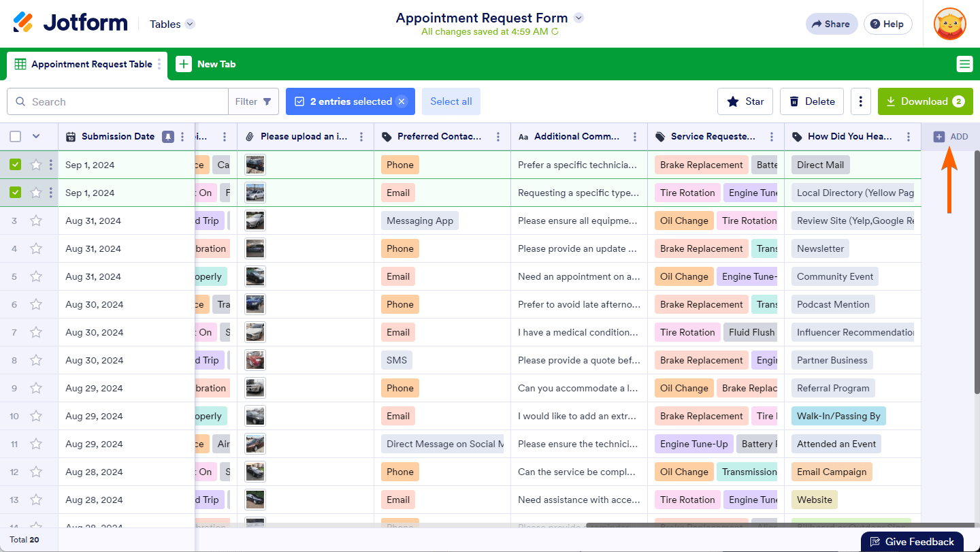The width and height of the screenshot is (980, 552).
Task: Open Service Requested column options menu
Action: pyautogui.click(x=772, y=137)
